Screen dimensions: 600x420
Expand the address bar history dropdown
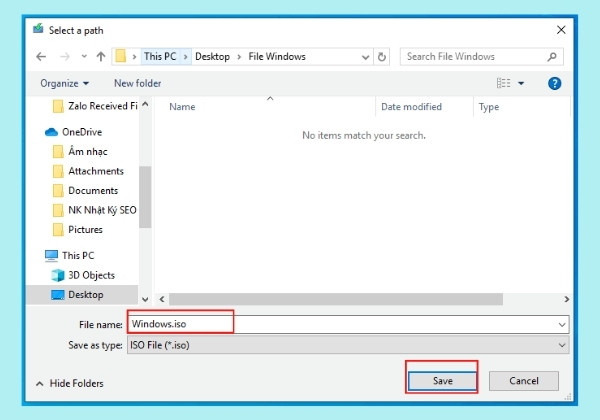(365, 57)
